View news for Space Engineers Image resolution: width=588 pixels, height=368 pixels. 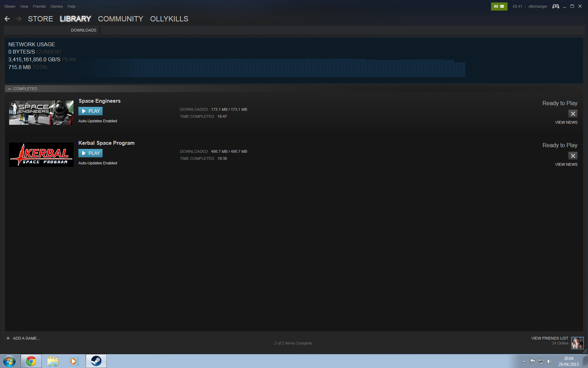[566, 122]
